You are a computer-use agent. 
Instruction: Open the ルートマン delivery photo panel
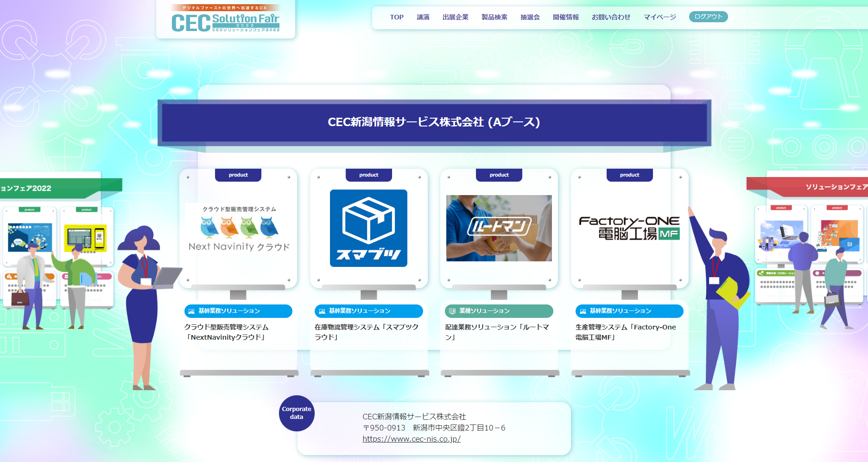(499, 228)
